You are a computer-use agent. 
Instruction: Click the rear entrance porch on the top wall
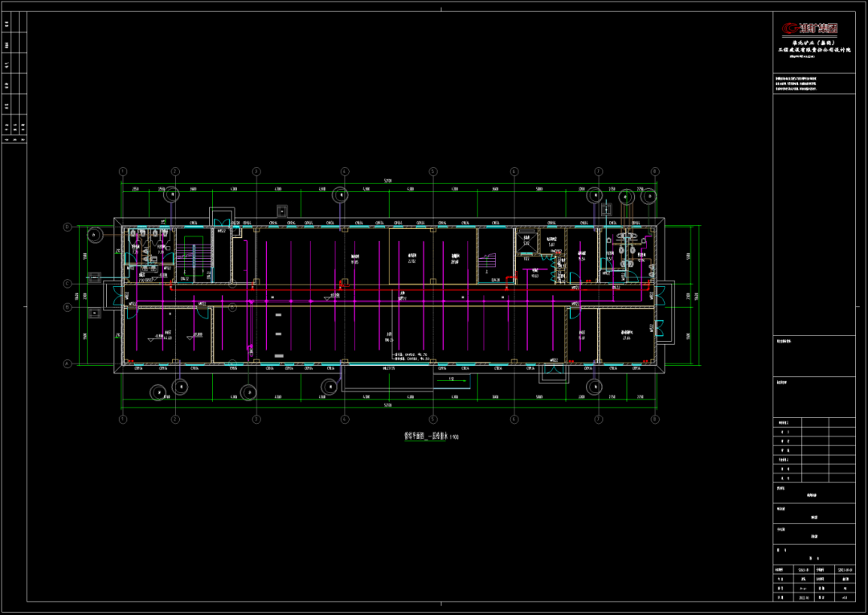220,217
